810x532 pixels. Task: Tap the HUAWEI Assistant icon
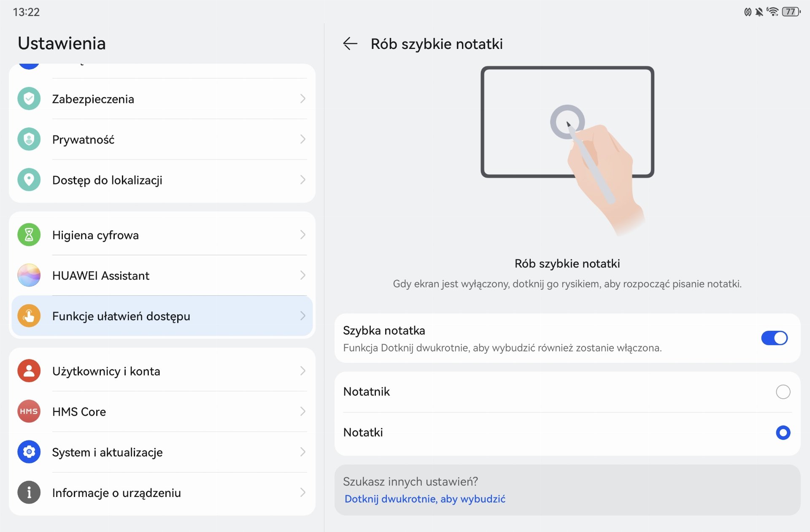29,275
